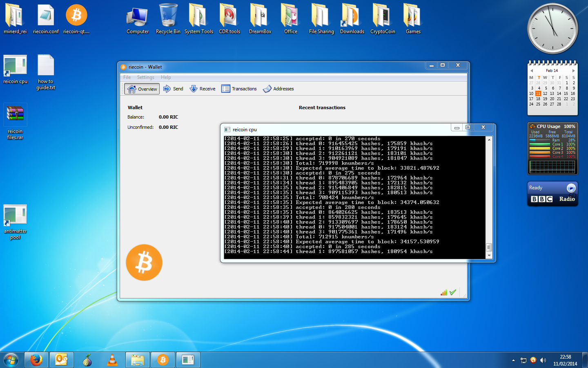Open the CryptoCoin folder
The height and width of the screenshot is (368, 588).
tap(383, 19)
